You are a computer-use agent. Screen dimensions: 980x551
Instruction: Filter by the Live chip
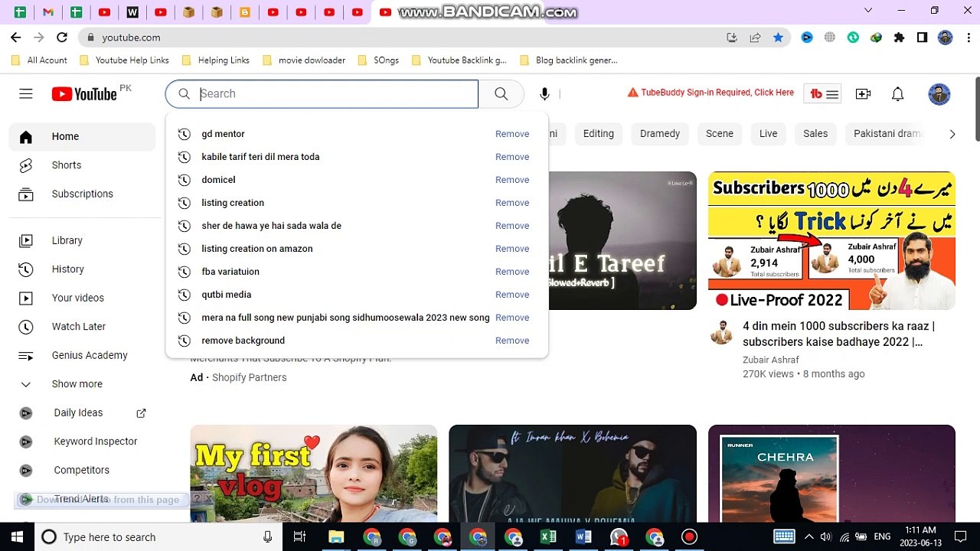coord(768,133)
